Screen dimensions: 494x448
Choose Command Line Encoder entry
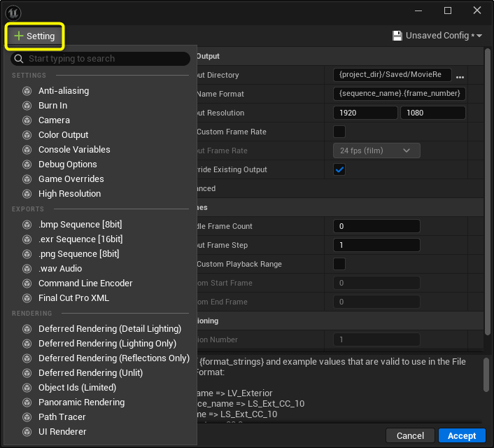click(x=85, y=283)
